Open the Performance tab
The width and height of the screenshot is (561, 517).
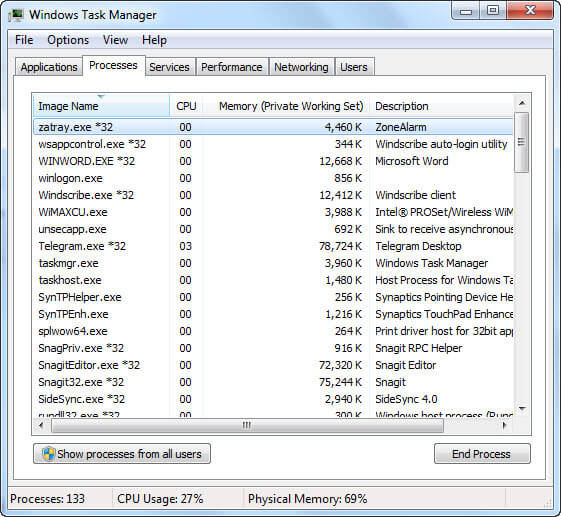point(231,67)
